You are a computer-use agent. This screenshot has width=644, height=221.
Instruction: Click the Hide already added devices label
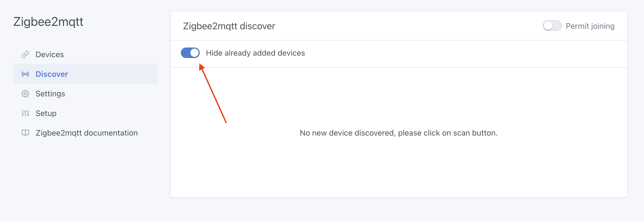256,53
